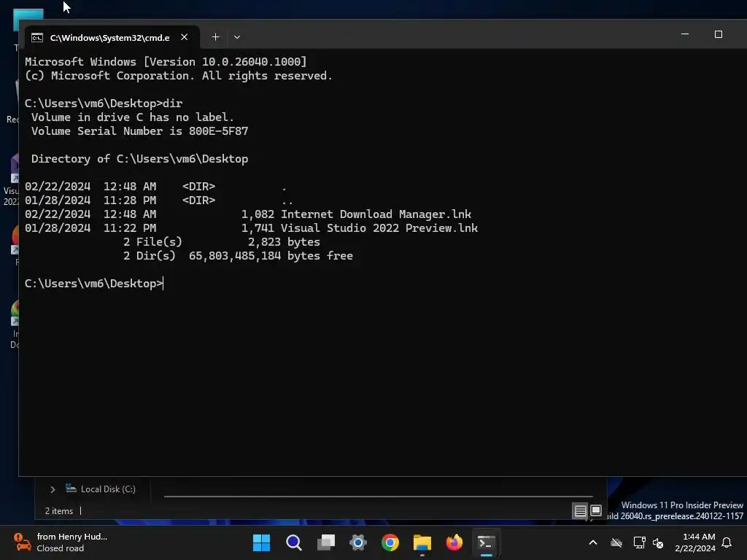The height and width of the screenshot is (560, 747).
Task: Click "Microsoft Windows [Version 10.0.26040.1000]" line
Action: pyautogui.click(x=166, y=62)
